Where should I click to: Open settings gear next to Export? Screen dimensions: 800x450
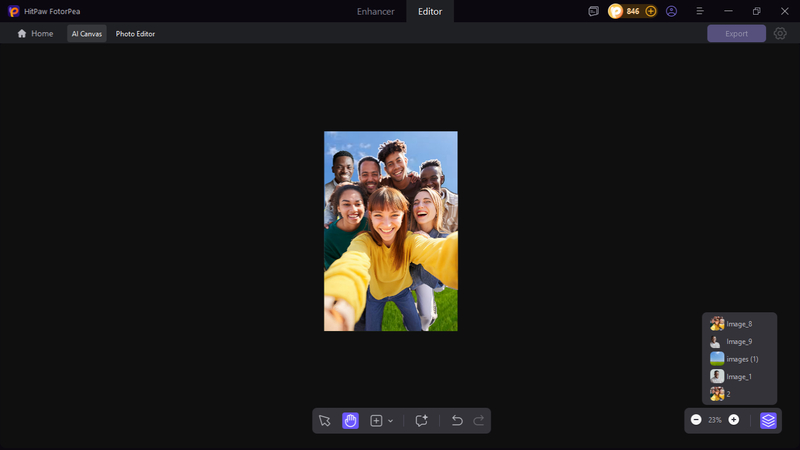click(780, 34)
